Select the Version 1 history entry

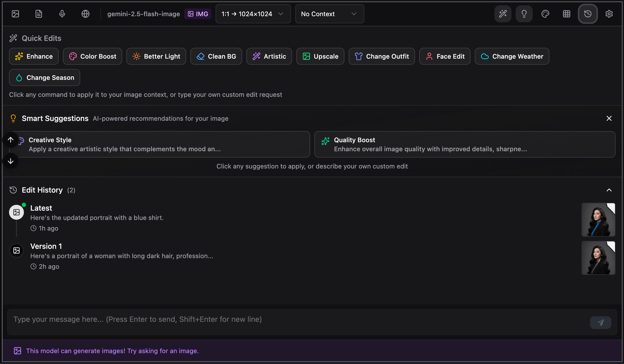[122, 256]
